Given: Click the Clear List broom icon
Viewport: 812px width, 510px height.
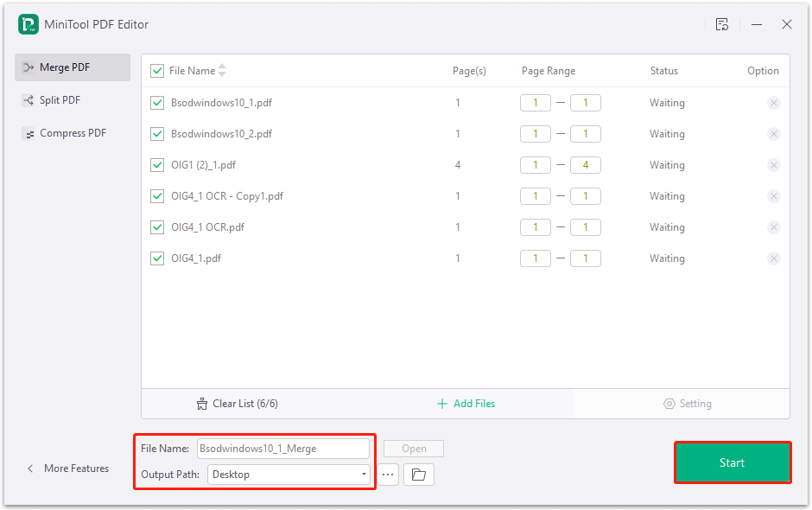Looking at the screenshot, I should (x=202, y=404).
